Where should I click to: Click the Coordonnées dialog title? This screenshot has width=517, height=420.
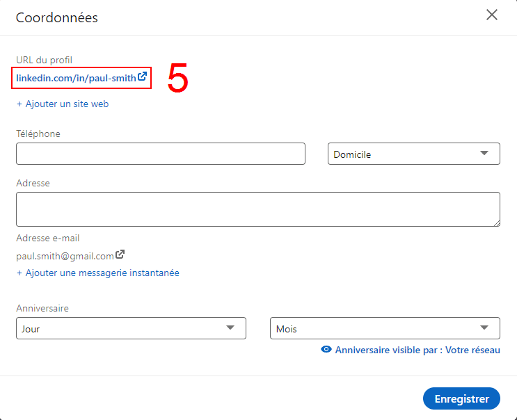[x=57, y=17]
